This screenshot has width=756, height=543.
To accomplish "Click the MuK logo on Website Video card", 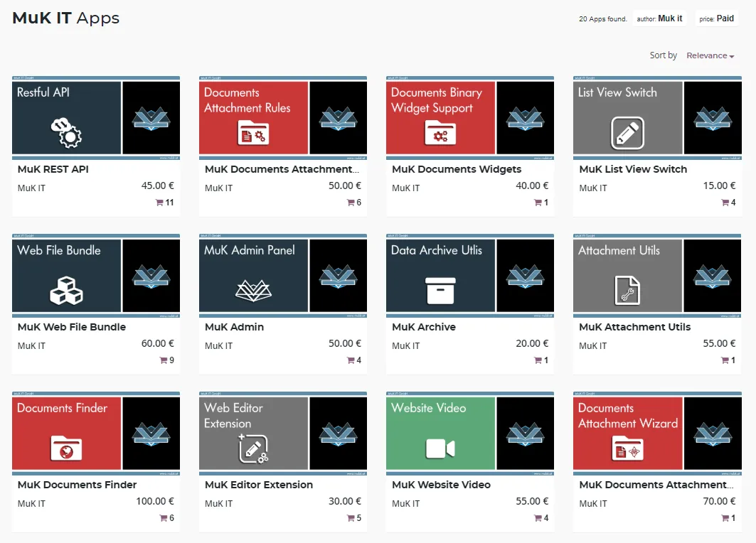I will tap(525, 434).
